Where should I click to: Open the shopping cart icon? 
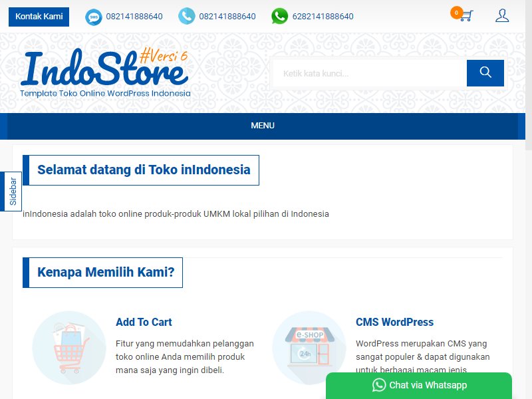[465, 15]
